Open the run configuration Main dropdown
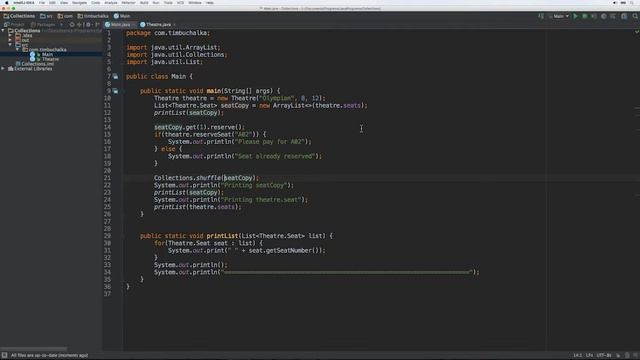 (x=559, y=16)
